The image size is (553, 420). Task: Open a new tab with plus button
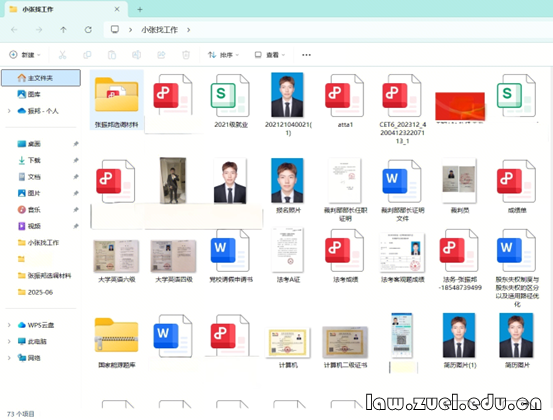(x=140, y=10)
